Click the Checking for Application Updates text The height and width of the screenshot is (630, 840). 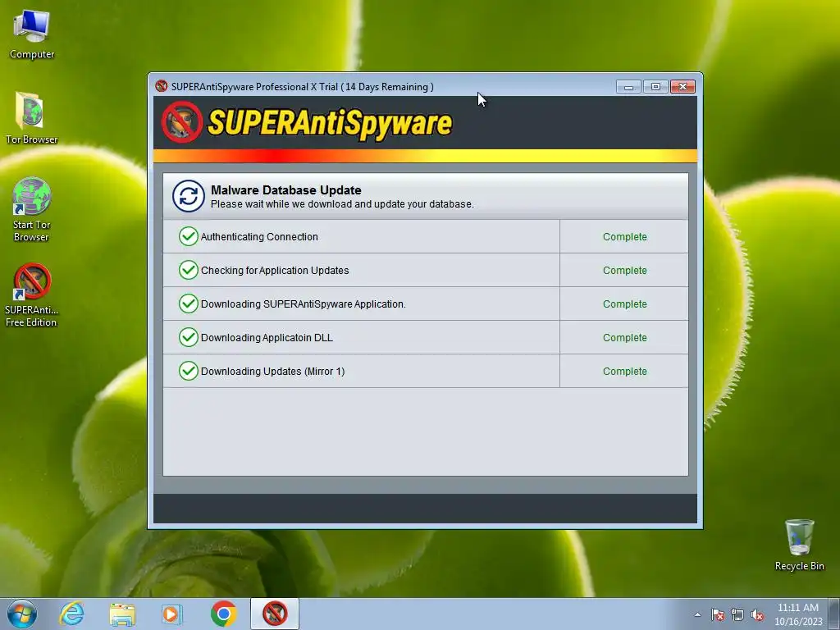pos(275,271)
